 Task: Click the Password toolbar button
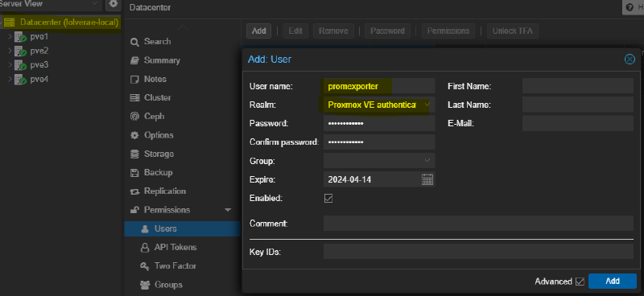(387, 31)
